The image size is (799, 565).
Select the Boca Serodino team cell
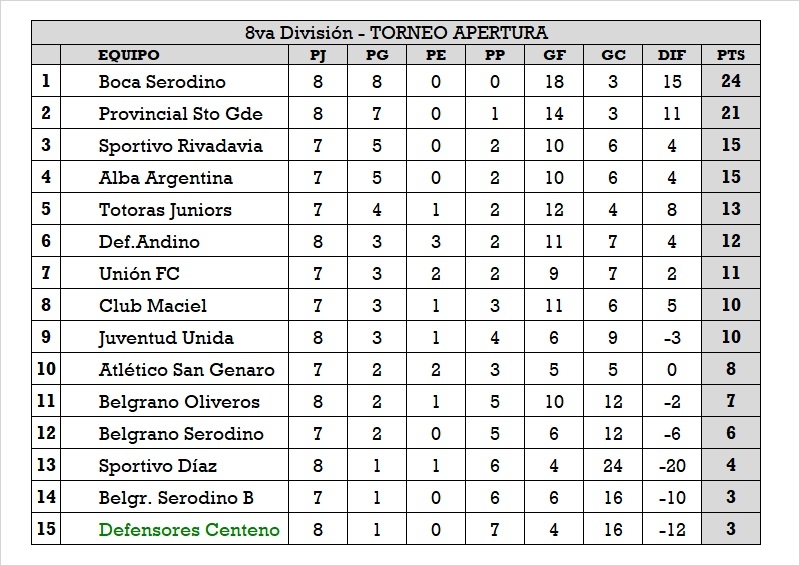pyautogui.click(x=162, y=82)
